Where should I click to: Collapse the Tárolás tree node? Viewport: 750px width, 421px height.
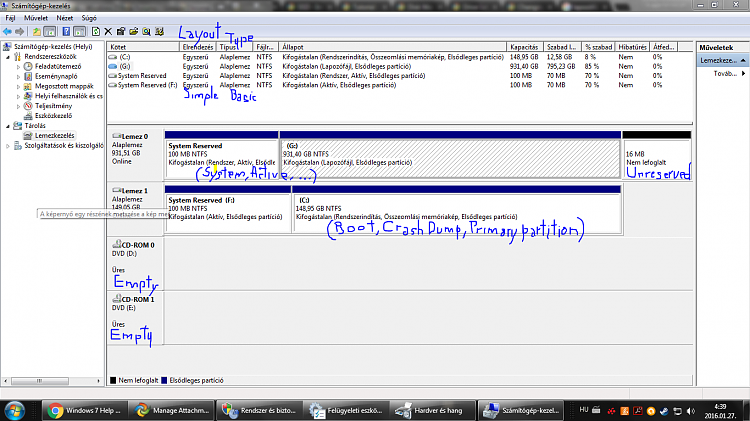tap(8, 126)
